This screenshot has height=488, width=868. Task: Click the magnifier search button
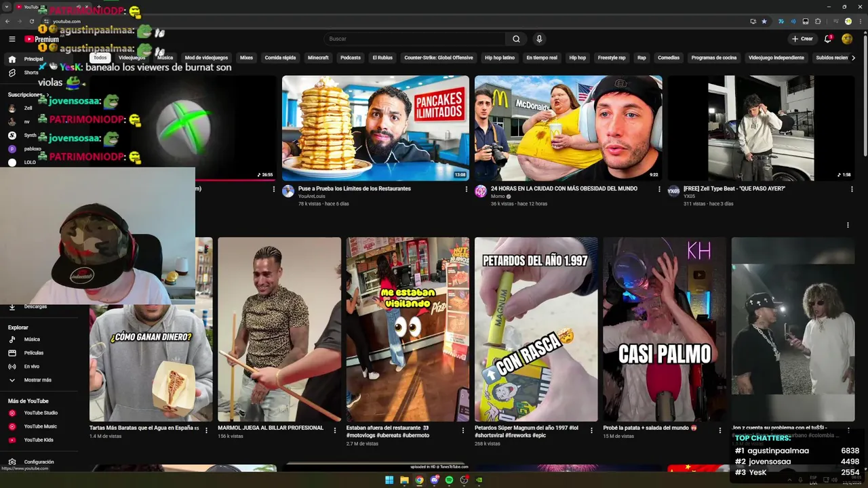point(516,39)
